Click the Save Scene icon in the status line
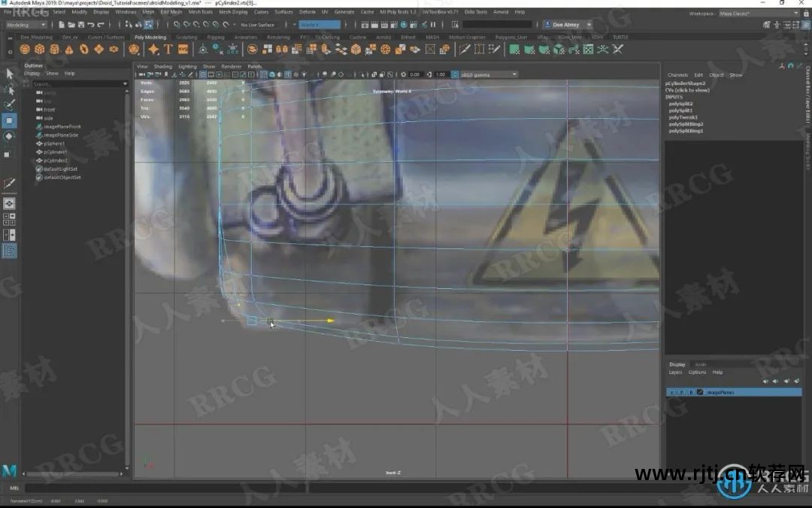Screen dimensions: 812x508 [79, 25]
